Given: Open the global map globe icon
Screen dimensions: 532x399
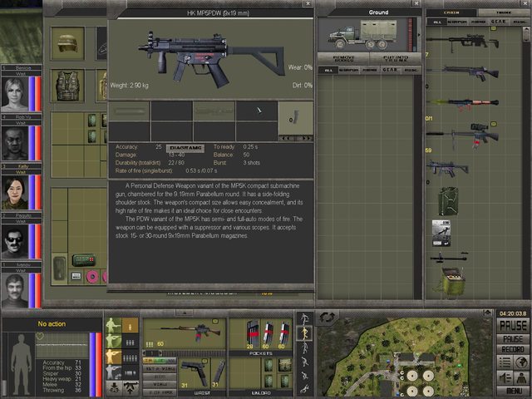Looking at the screenshot, I should pos(521,362).
